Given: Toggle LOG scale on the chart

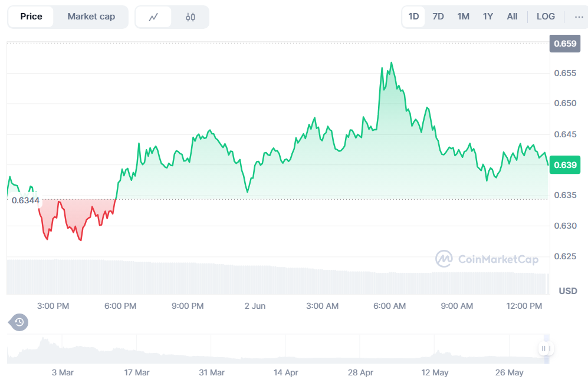Looking at the screenshot, I should (x=545, y=17).
